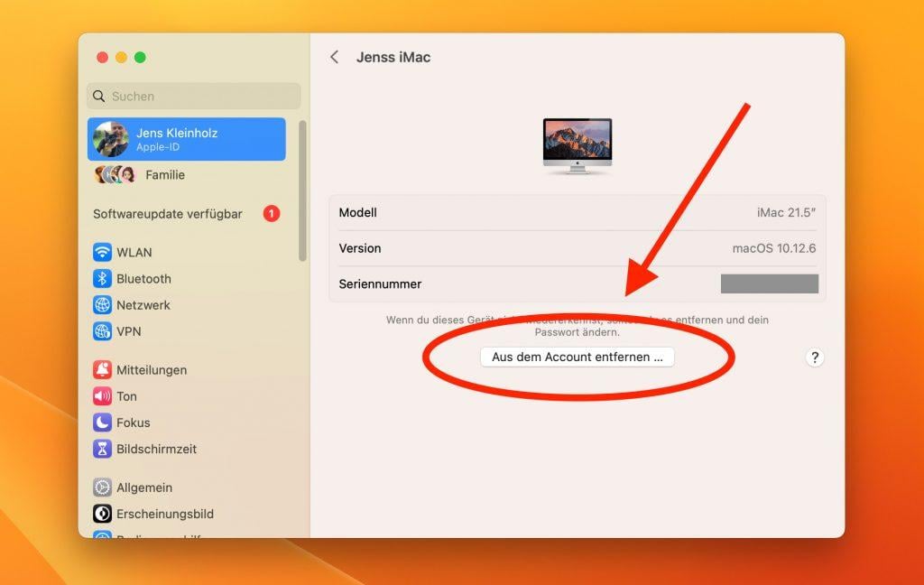924x585 pixels.
Task: Click the Seriennummer row label
Action: point(380,284)
